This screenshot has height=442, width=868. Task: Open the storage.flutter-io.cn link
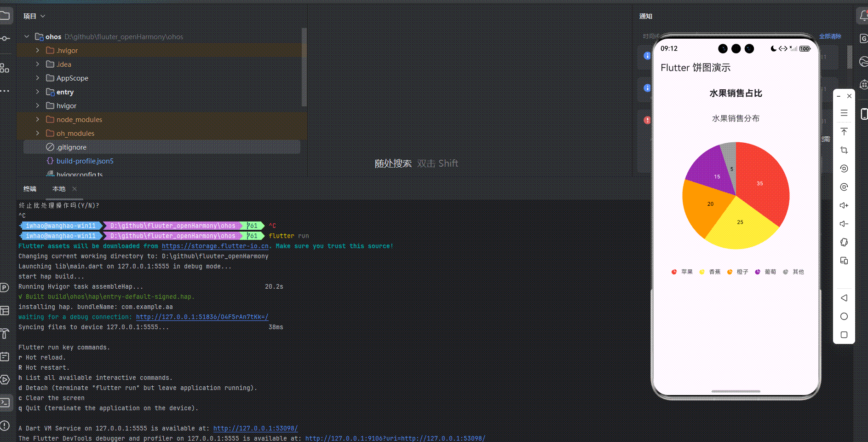[215, 246]
